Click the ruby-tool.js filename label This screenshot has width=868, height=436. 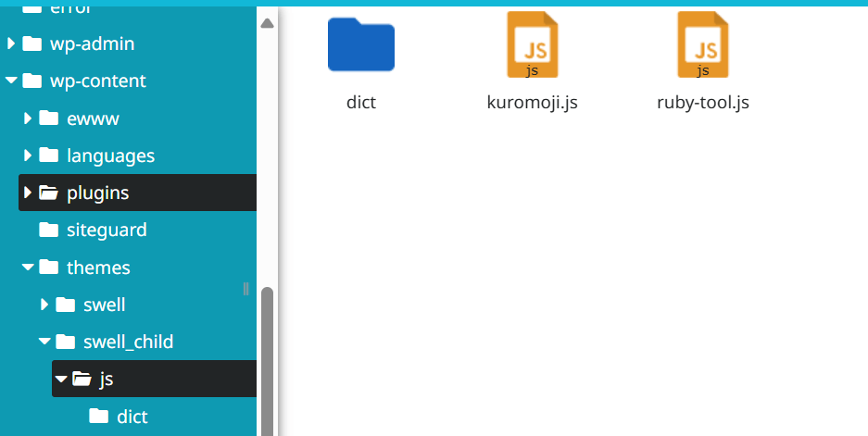coord(702,103)
